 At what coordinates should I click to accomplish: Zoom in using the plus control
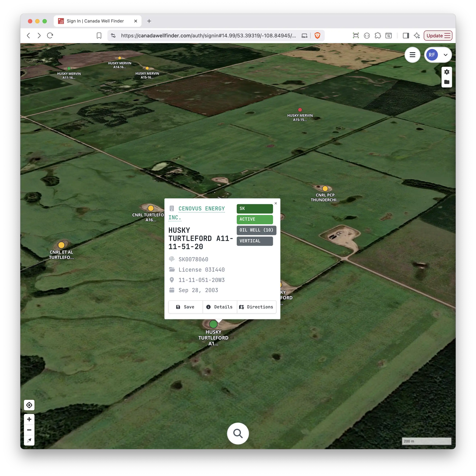point(29,419)
